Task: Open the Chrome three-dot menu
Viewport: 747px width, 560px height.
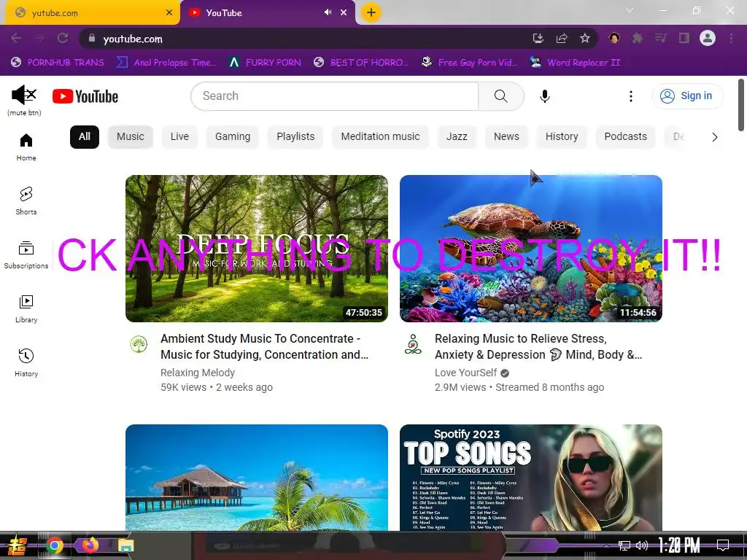Action: 731,38
